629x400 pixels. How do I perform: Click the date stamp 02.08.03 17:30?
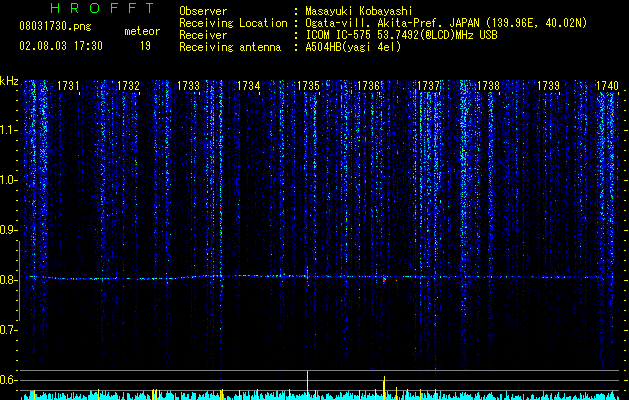pyautogui.click(x=61, y=46)
